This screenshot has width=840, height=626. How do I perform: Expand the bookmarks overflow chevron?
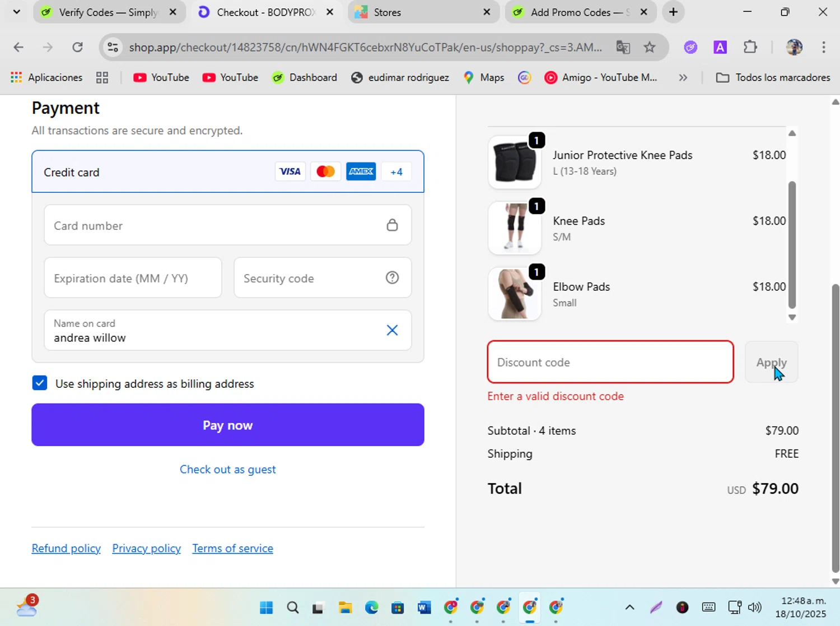click(683, 77)
